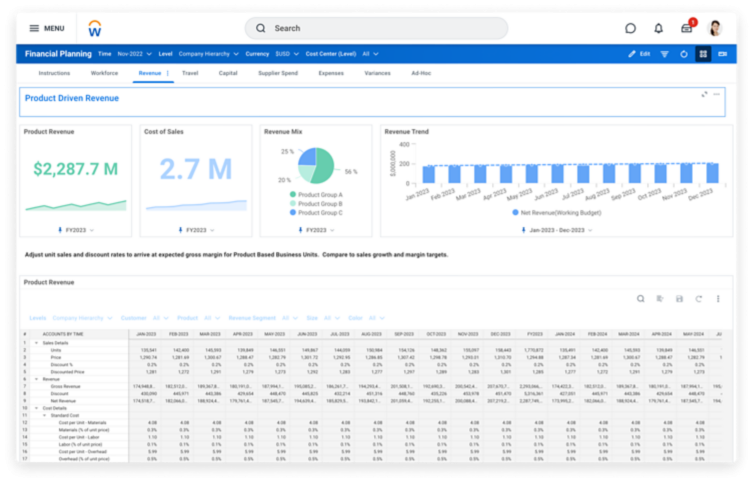Click the filter icon in blue toolbar
753x483 pixels.
(664, 54)
